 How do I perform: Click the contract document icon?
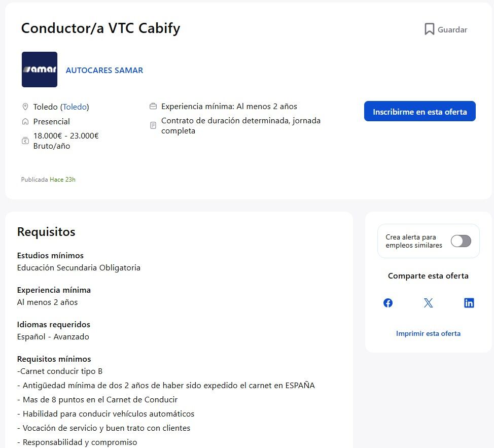tap(153, 125)
